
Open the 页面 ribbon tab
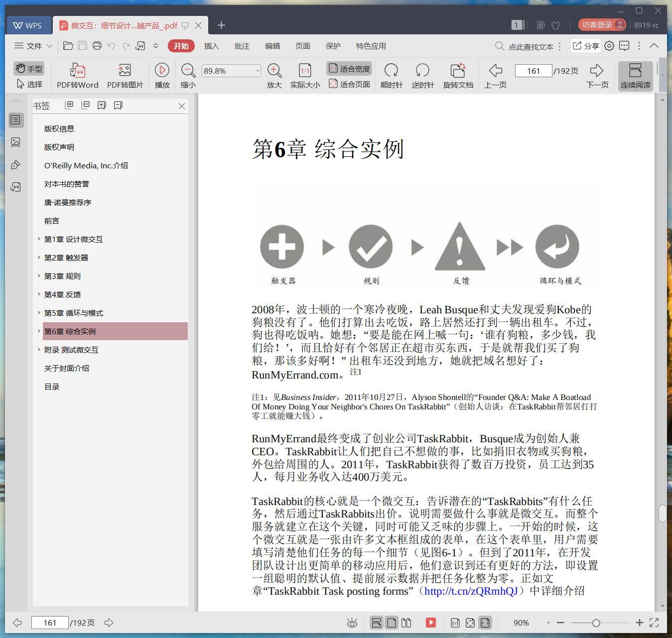click(302, 46)
